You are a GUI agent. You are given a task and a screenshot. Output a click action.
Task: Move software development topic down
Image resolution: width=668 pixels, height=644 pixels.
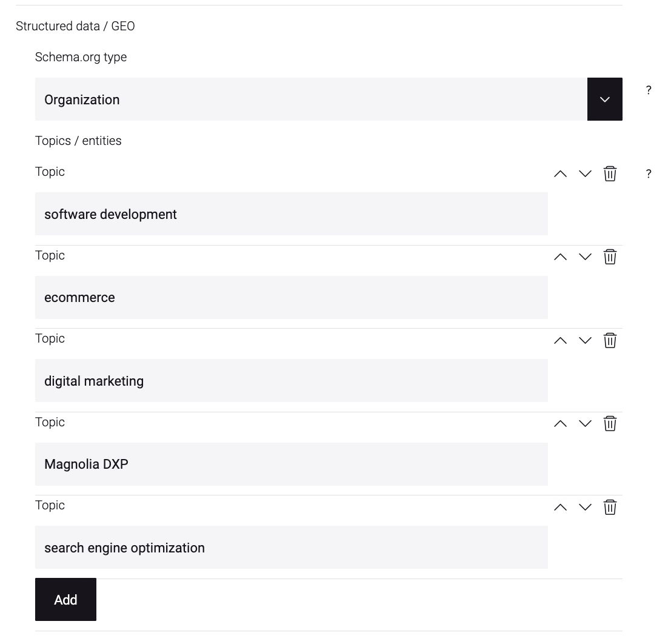pos(585,173)
